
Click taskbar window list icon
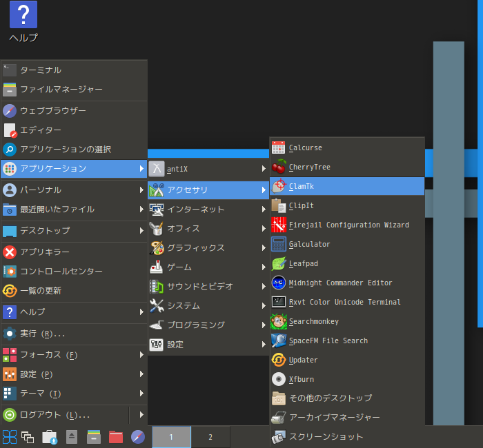coord(28,437)
